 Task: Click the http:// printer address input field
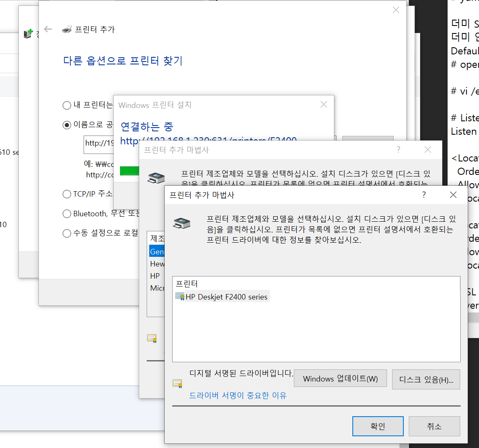(x=99, y=144)
